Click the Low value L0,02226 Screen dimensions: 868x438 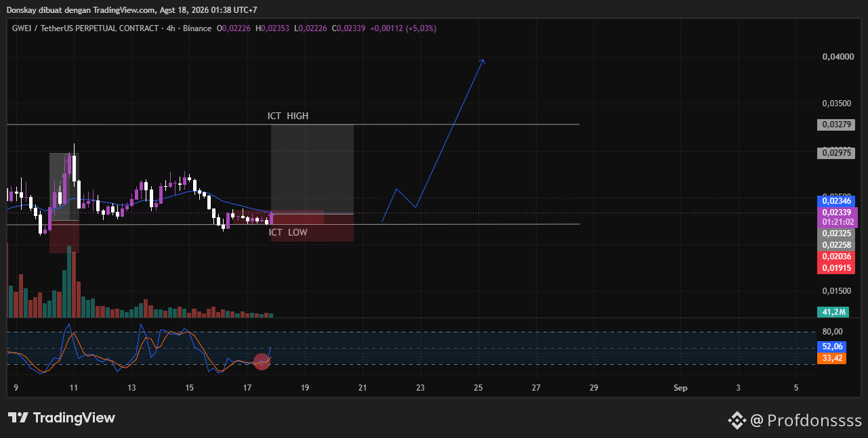[x=310, y=28]
